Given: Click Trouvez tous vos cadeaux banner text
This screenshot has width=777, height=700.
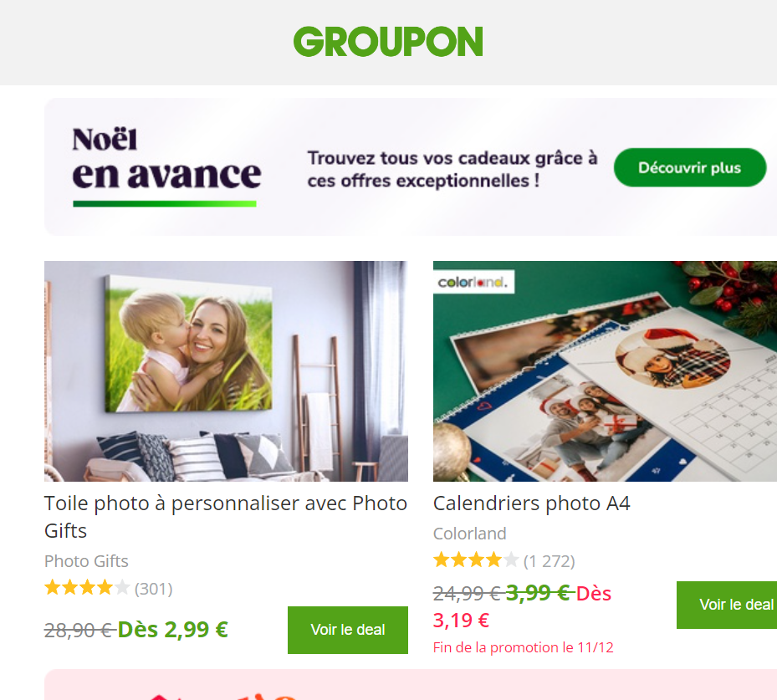Looking at the screenshot, I should pyautogui.click(x=452, y=170).
